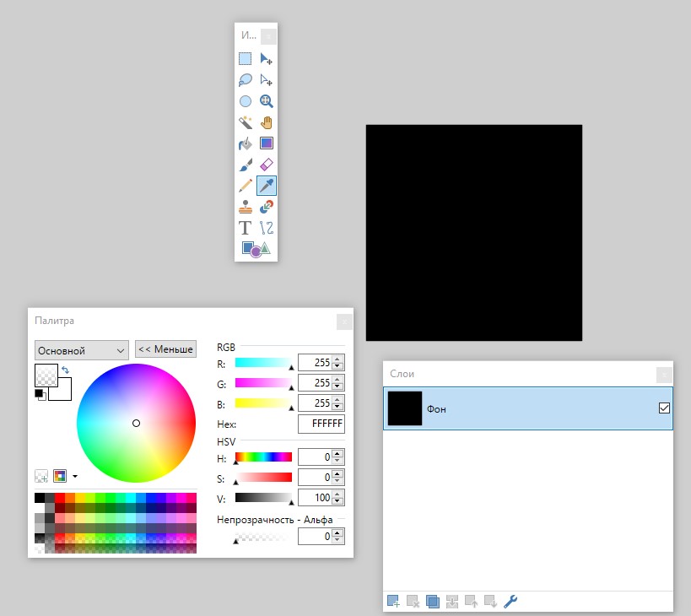
Task: Activate the Zoom magnifier tool
Action: 266,101
